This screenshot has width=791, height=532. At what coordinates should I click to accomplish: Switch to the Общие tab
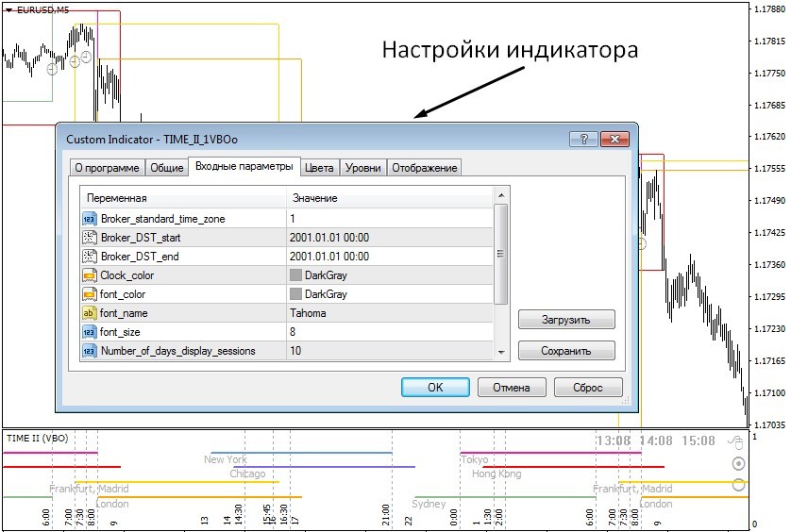[x=166, y=168]
